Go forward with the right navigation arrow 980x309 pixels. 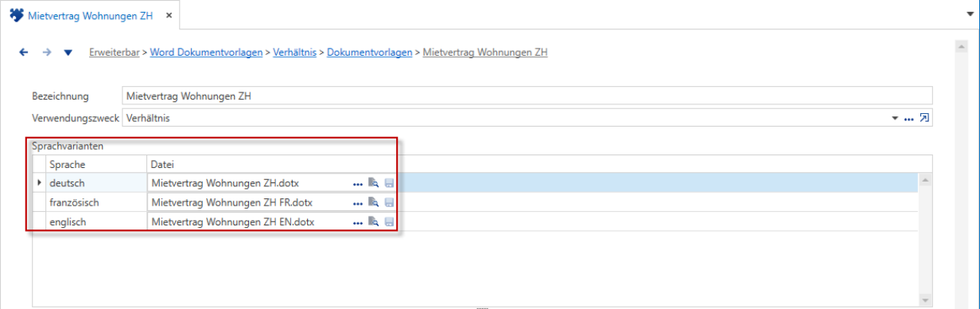coord(46,53)
